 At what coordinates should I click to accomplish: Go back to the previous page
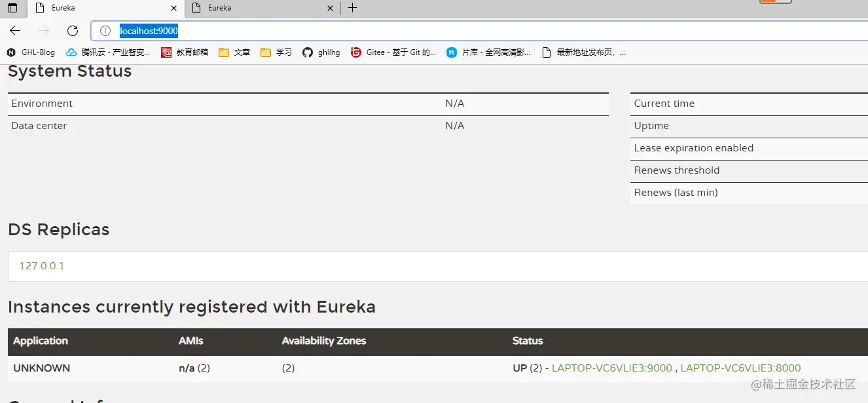point(15,31)
